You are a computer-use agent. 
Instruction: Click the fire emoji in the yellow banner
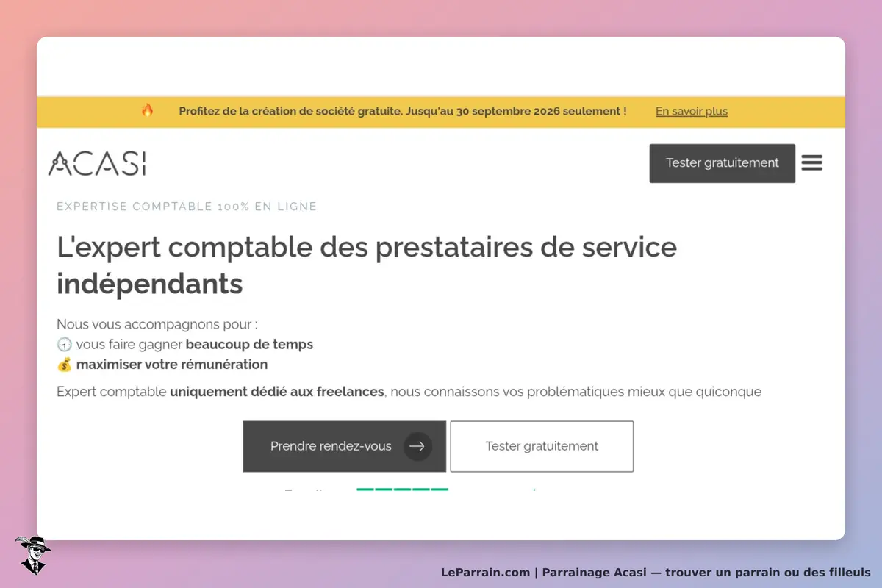(148, 111)
